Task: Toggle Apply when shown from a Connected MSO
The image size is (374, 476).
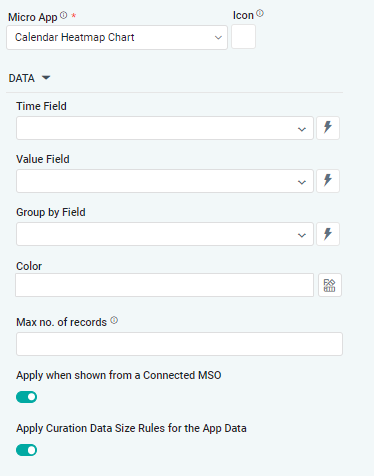Action: click(x=27, y=397)
